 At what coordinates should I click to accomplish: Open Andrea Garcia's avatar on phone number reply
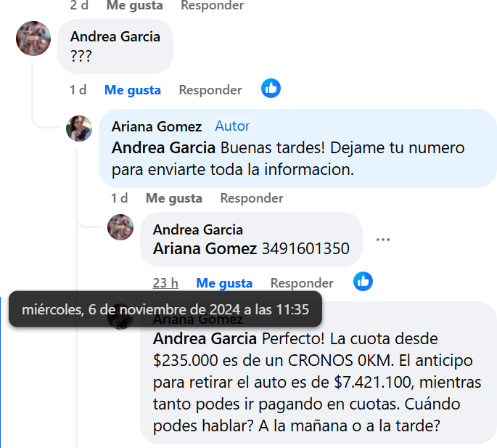point(120,227)
